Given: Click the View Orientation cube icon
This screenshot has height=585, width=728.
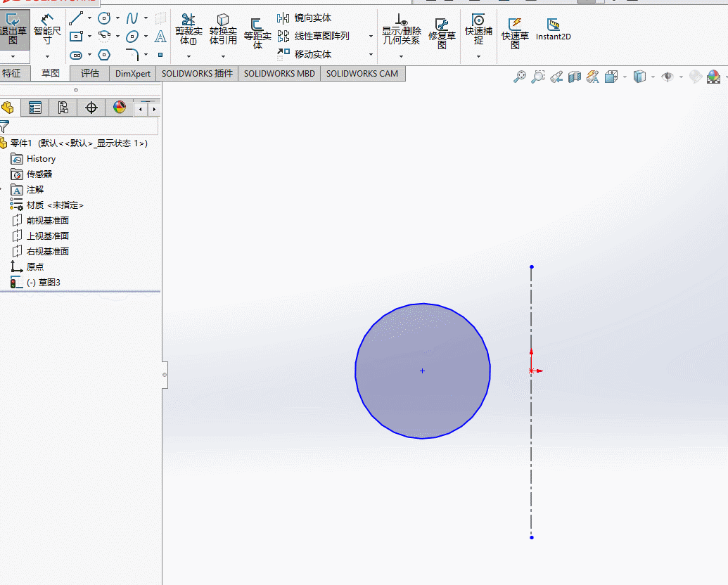Looking at the screenshot, I should click(x=611, y=77).
